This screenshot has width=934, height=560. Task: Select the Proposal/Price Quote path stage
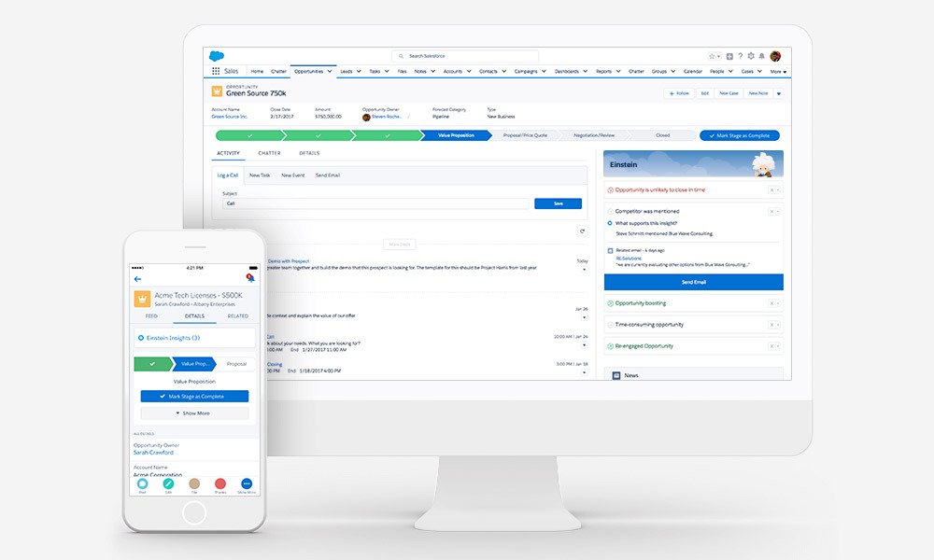coord(525,135)
